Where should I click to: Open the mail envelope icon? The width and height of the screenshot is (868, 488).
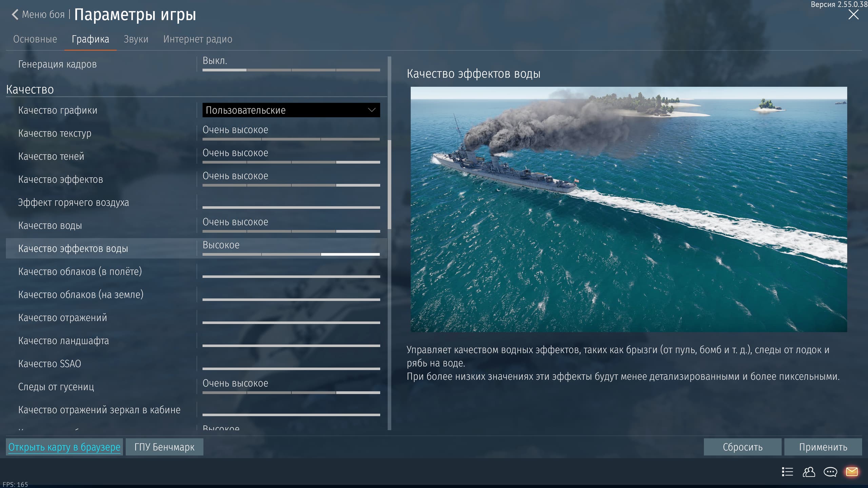[852, 472]
